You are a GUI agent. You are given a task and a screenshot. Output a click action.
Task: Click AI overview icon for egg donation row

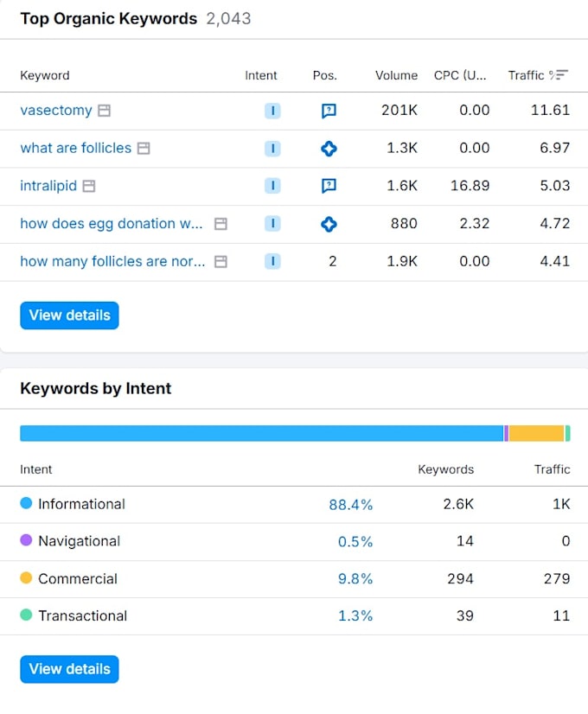329,224
